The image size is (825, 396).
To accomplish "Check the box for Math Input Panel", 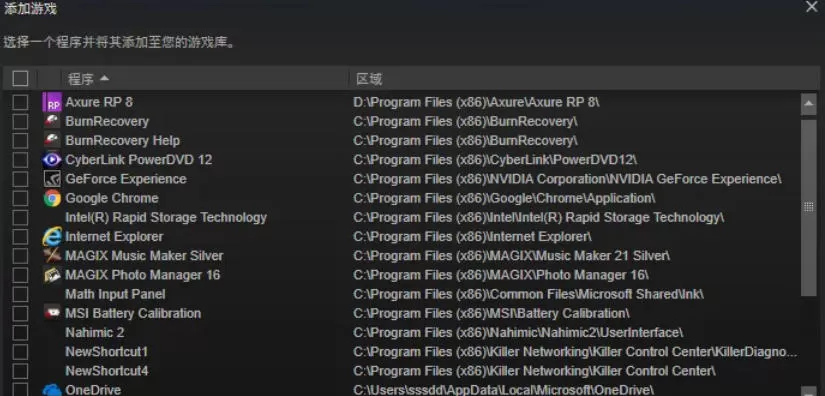I will point(20,295).
